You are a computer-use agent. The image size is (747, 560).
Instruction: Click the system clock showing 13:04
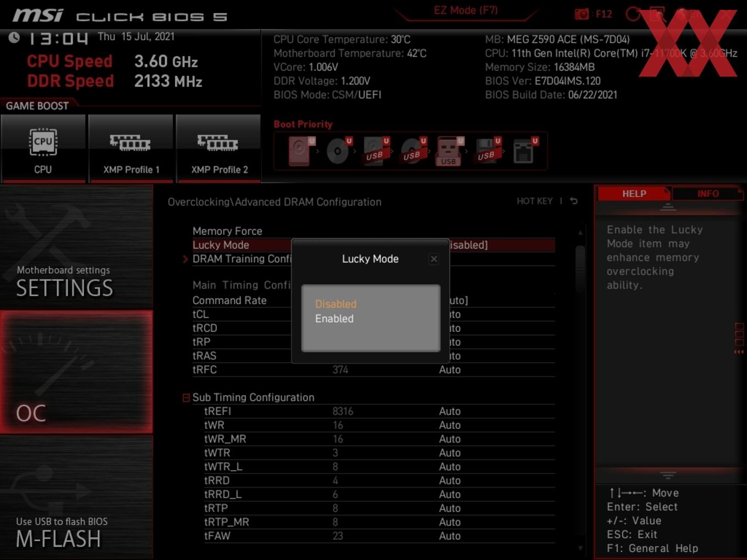pos(58,38)
